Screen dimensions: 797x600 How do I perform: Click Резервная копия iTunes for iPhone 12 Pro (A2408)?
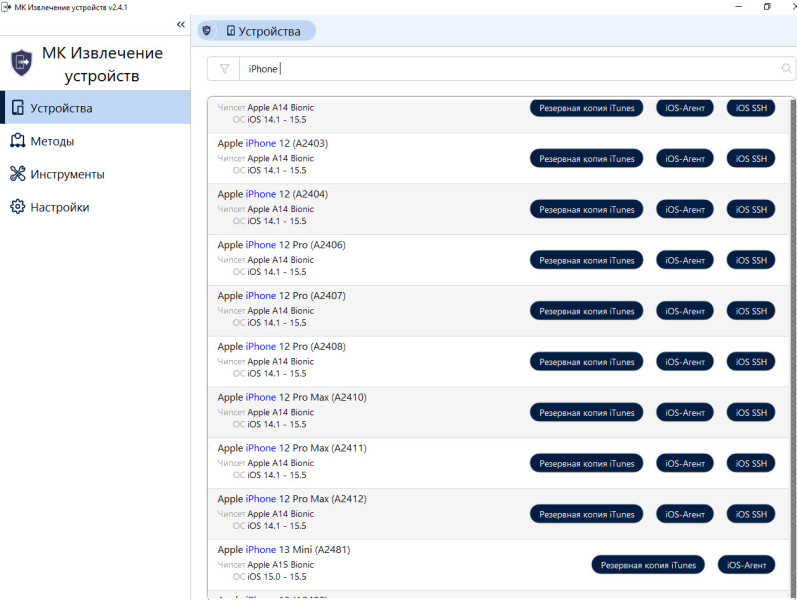pos(587,362)
